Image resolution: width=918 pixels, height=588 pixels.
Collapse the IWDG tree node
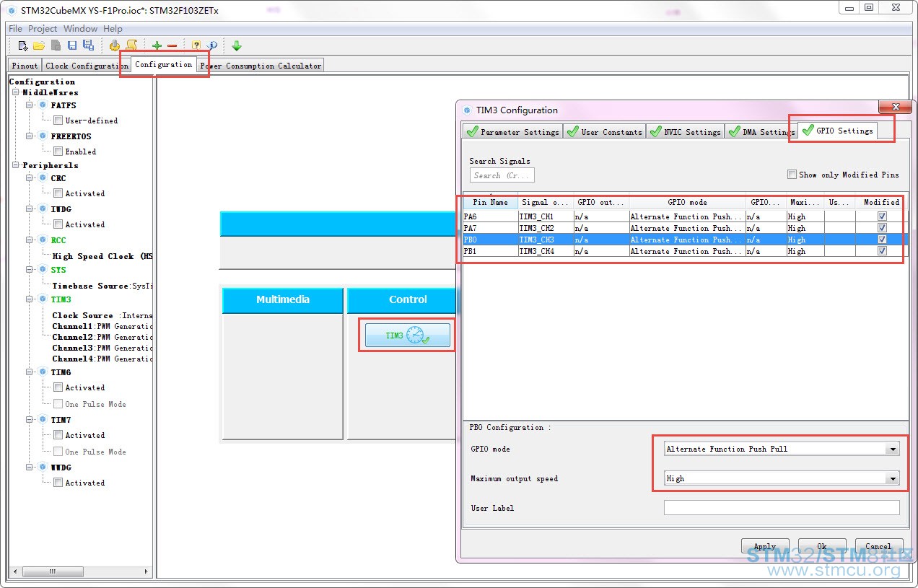(x=30, y=209)
